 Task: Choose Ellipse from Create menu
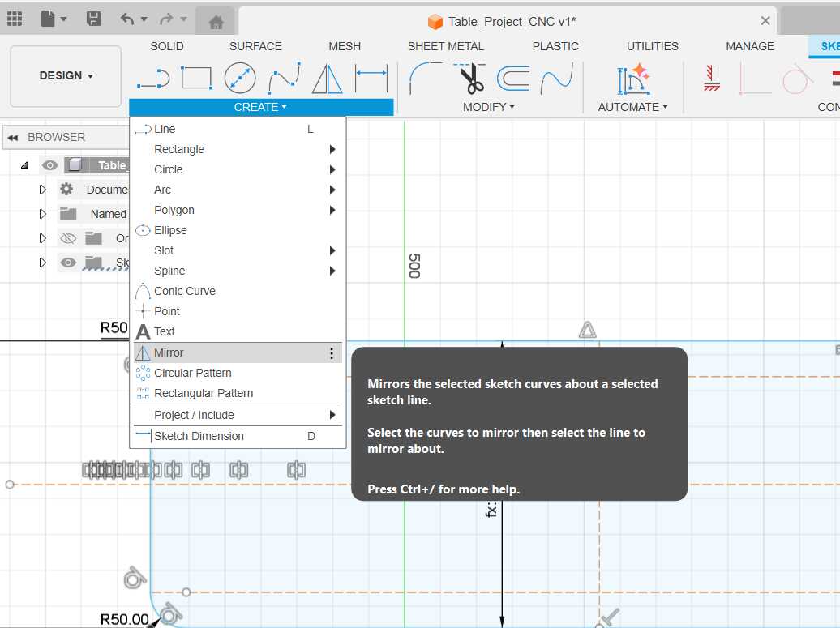click(238, 230)
